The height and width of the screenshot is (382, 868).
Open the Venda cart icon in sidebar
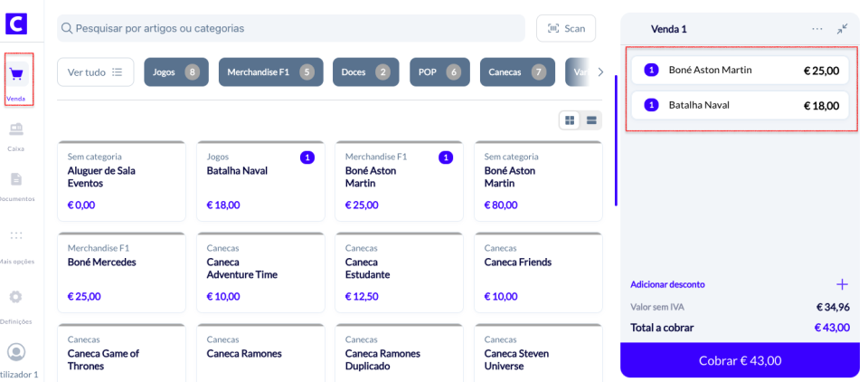[x=16, y=76]
